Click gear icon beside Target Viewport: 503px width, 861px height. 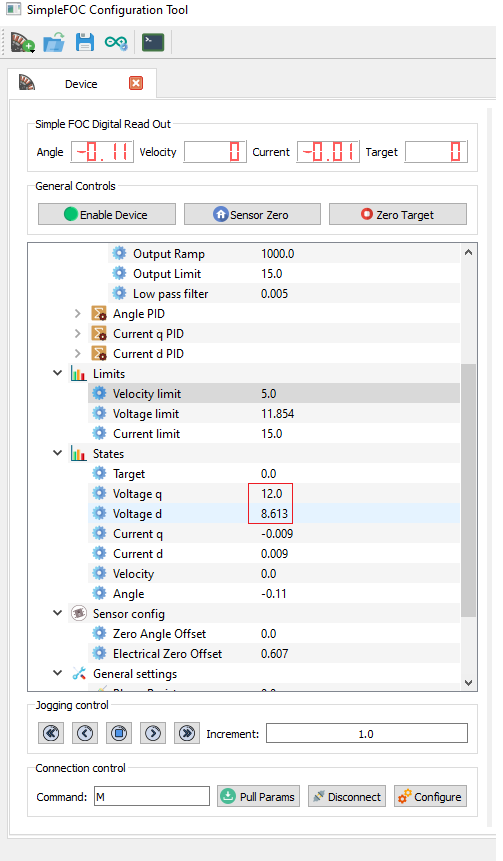(x=99, y=473)
